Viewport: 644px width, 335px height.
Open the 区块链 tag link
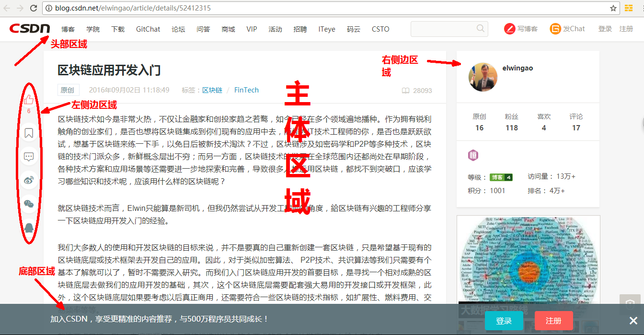tap(212, 90)
